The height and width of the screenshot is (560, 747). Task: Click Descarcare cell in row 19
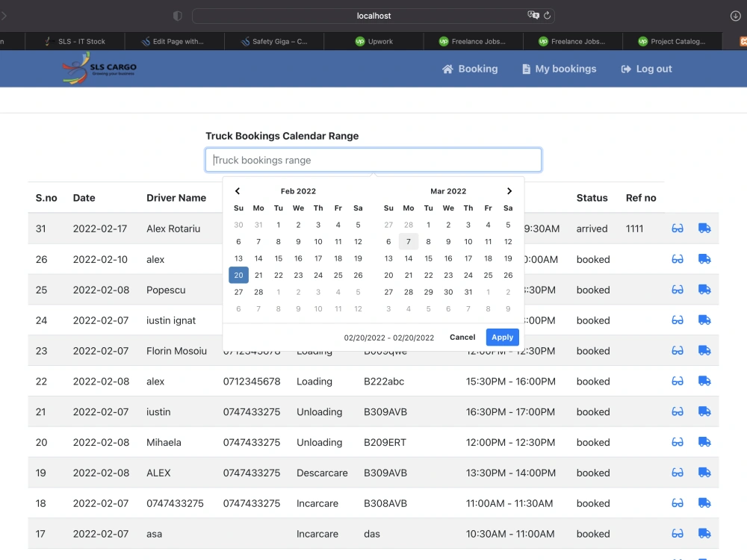coord(322,473)
